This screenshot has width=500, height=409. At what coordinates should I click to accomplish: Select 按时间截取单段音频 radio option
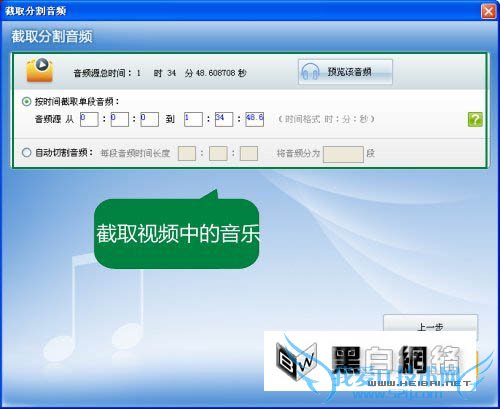click(x=26, y=101)
